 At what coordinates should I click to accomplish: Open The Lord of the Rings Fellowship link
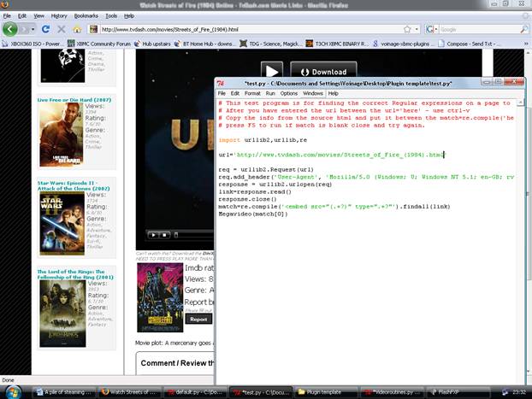[75, 274]
